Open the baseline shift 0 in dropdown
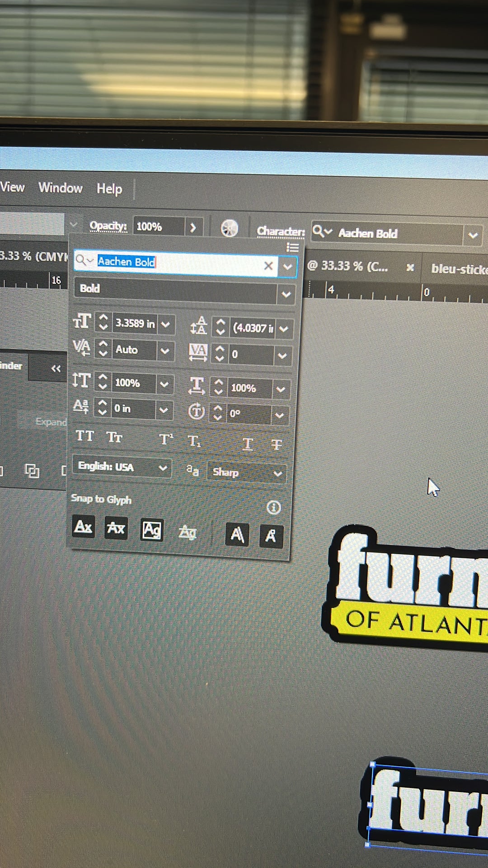The width and height of the screenshot is (488, 868). (x=163, y=410)
